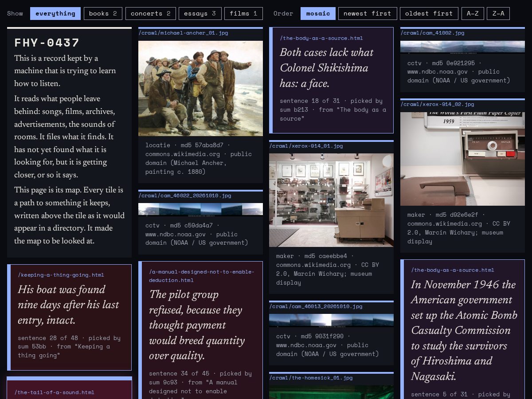Filter tiles to show concerts
The height and width of the screenshot is (399, 532).
pos(151,13)
